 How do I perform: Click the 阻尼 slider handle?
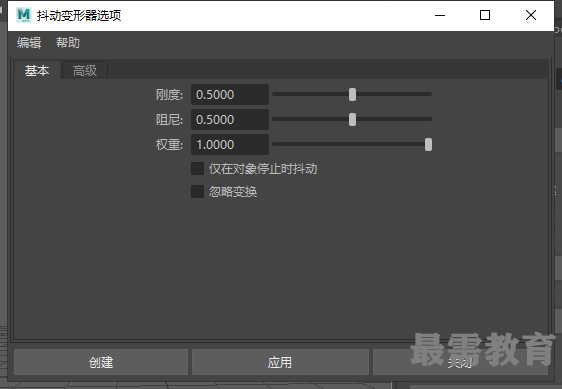tap(352, 119)
